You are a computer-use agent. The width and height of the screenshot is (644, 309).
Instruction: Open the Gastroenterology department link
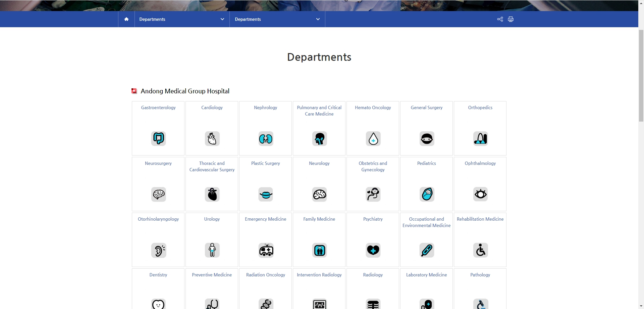click(158, 107)
